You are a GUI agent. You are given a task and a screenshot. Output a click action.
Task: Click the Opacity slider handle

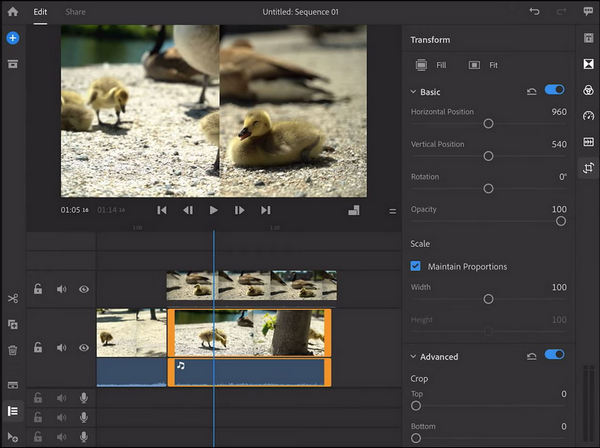(x=560, y=221)
